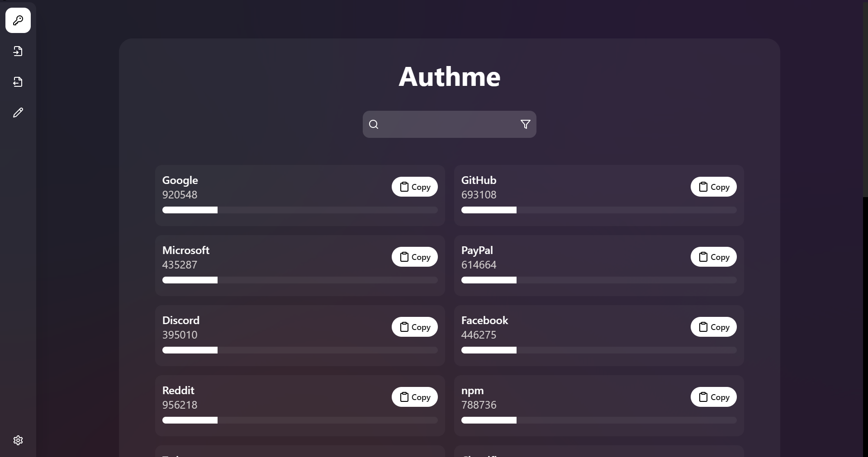Click the Facebook account name

pos(485,320)
